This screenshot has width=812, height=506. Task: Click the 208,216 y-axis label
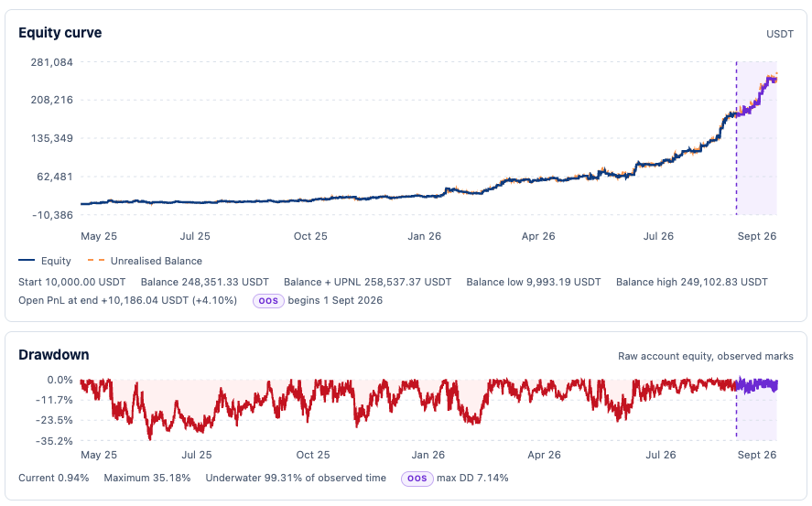coord(52,100)
